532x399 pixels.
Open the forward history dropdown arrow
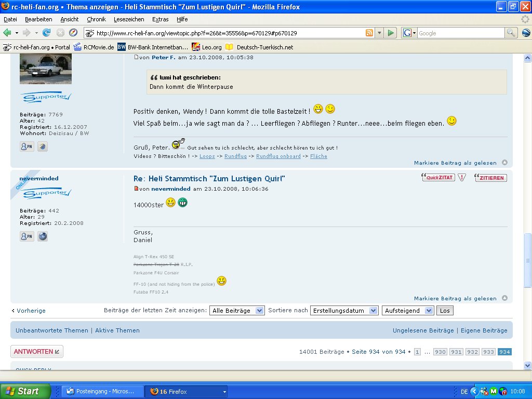[x=36, y=33]
